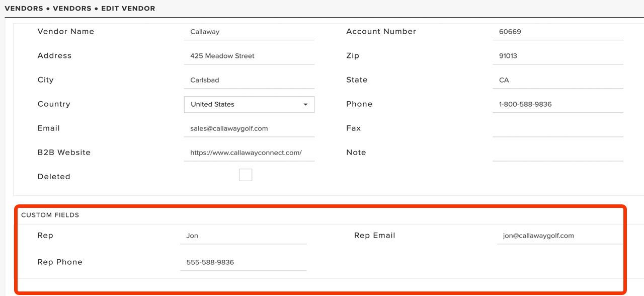Edit the Rep field containing Jon
The height and width of the screenshot is (296, 644).
[243, 236]
